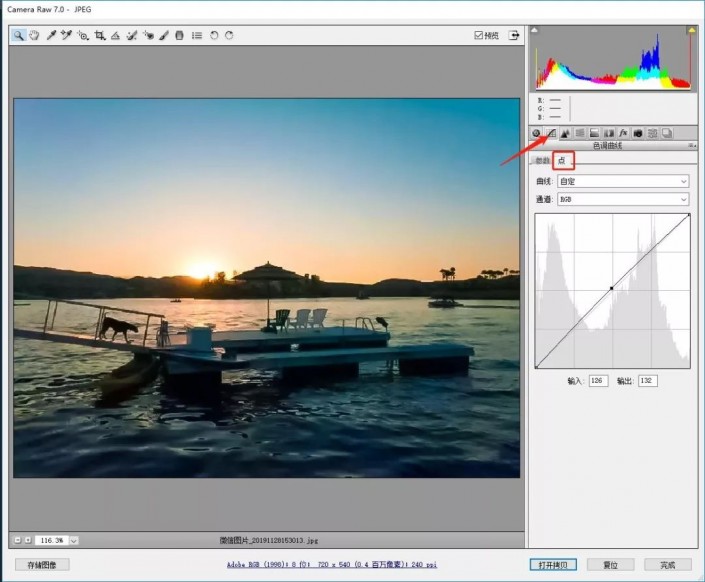Open the 通道 channel dropdown showing RGB
Viewport: 705px width, 582px height.
(623, 199)
